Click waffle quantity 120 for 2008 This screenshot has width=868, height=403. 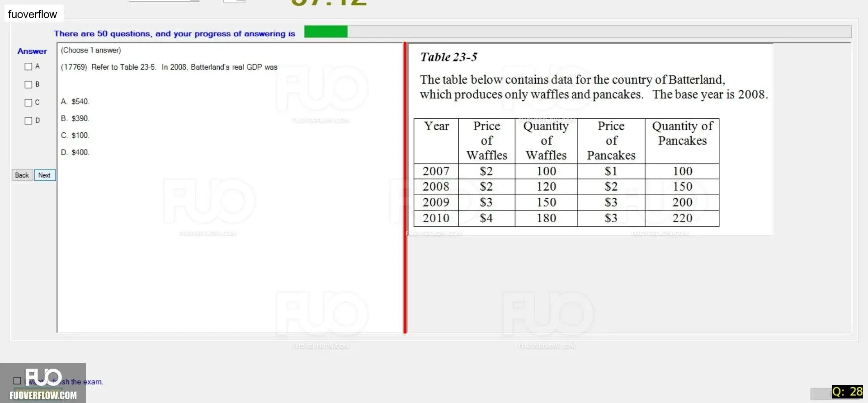546,187
